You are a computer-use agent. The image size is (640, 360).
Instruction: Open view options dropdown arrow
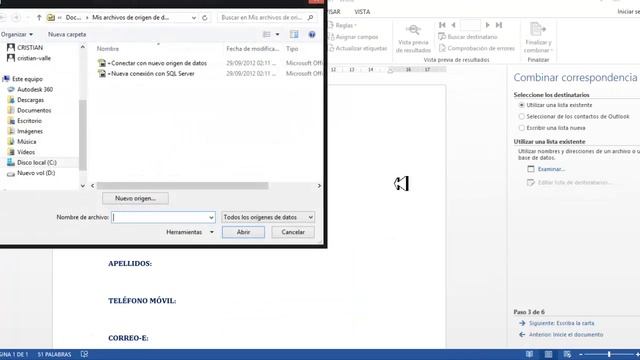point(278,34)
